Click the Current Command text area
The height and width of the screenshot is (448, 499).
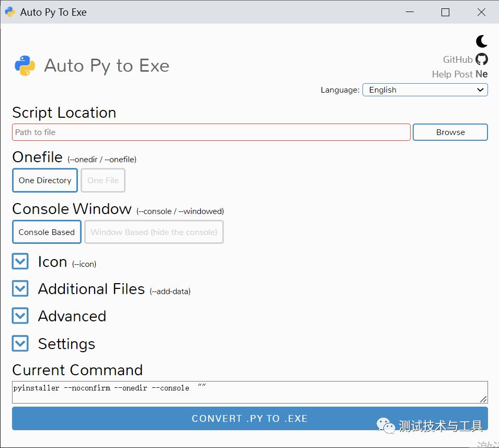(250, 392)
